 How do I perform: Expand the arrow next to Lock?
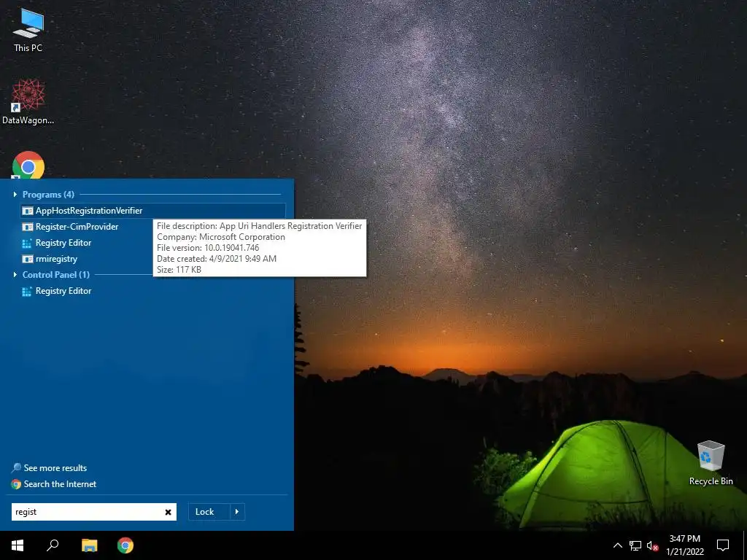[237, 512]
